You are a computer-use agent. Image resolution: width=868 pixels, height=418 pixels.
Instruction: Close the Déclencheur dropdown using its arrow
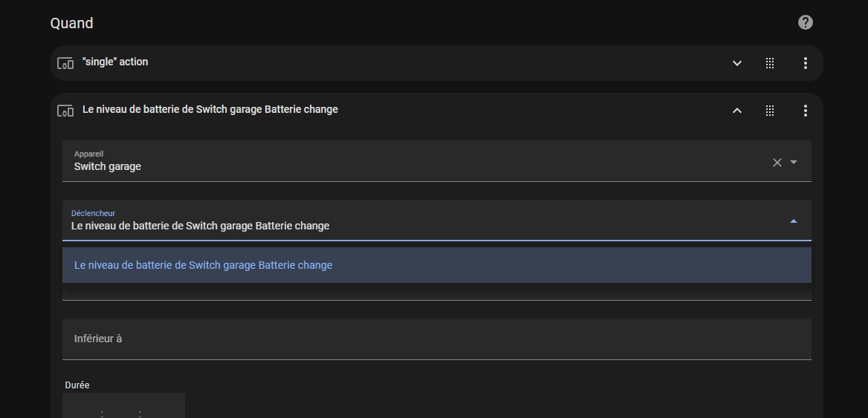(793, 221)
